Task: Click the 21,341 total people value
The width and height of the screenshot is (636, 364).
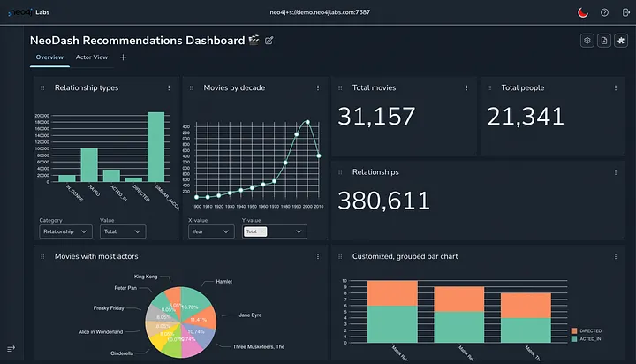Action: [526, 117]
